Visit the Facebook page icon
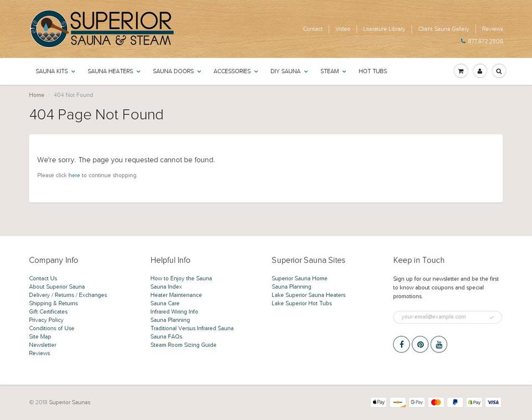The image size is (532, 420). click(x=401, y=344)
